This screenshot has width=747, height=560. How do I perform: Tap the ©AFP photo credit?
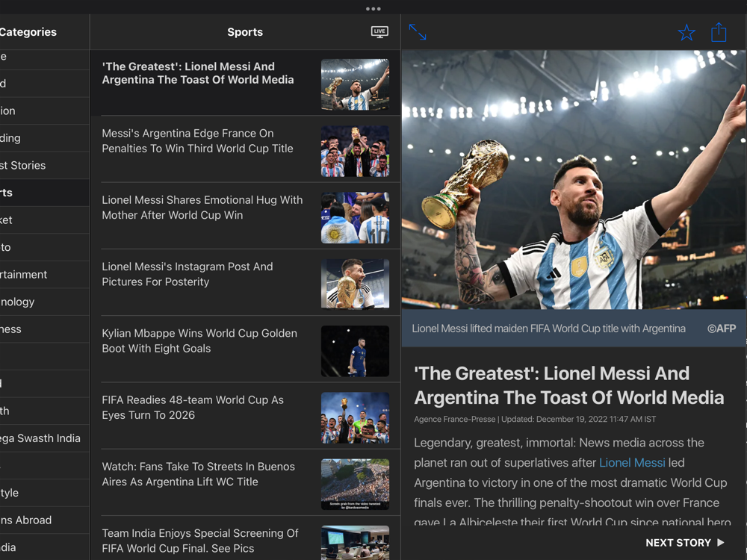[722, 329]
